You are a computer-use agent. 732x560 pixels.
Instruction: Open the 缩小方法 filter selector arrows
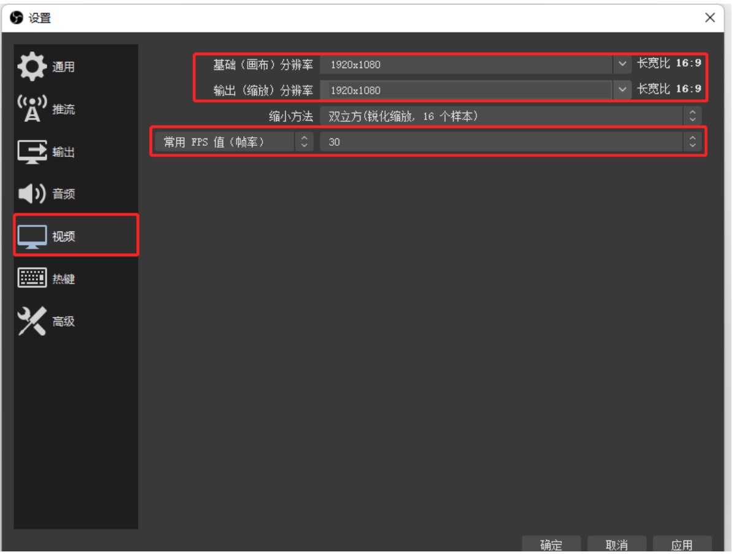tap(692, 116)
